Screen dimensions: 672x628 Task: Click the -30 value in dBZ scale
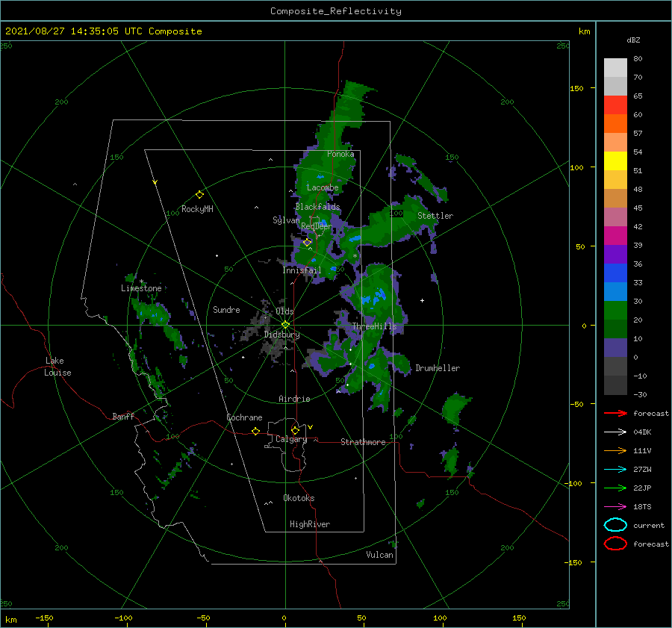(641, 394)
